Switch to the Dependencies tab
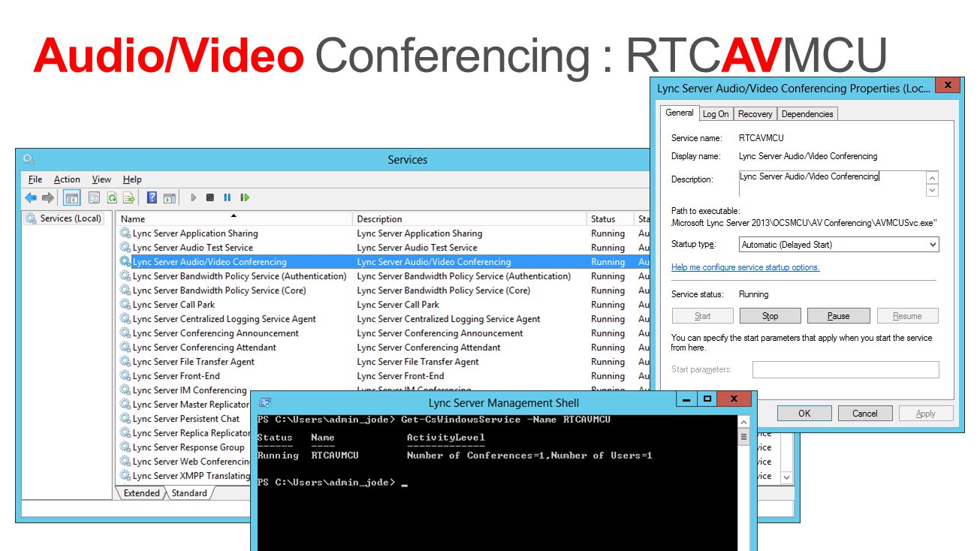Viewport: 980px width, 551px height. (x=807, y=114)
